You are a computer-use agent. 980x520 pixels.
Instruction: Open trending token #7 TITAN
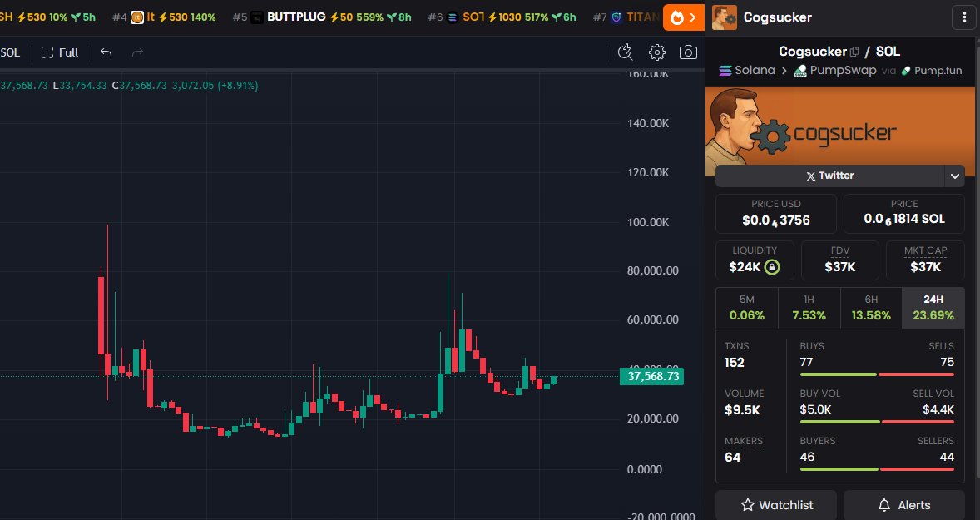(626, 17)
